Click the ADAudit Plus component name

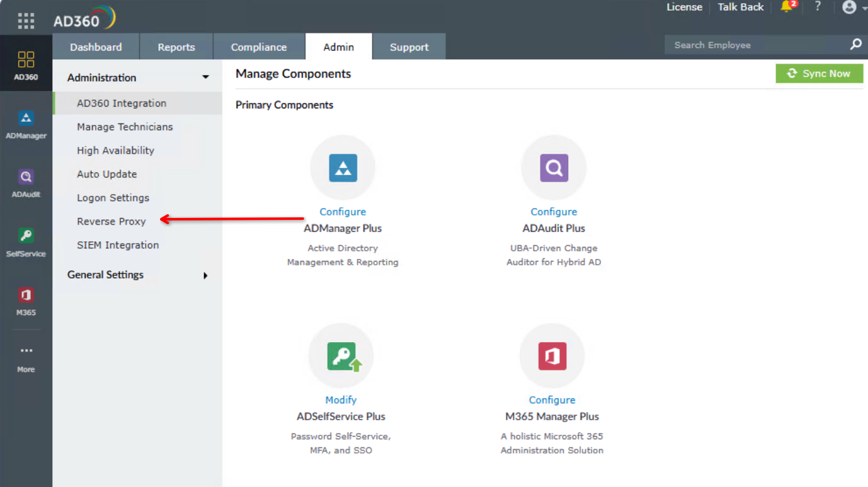click(x=554, y=228)
